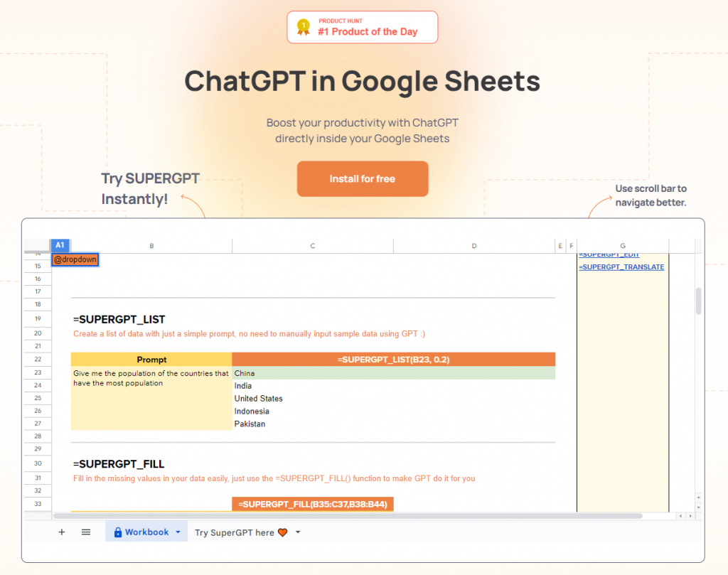
Task: Add a new sheet with the plus icon
Action: pos(62,532)
